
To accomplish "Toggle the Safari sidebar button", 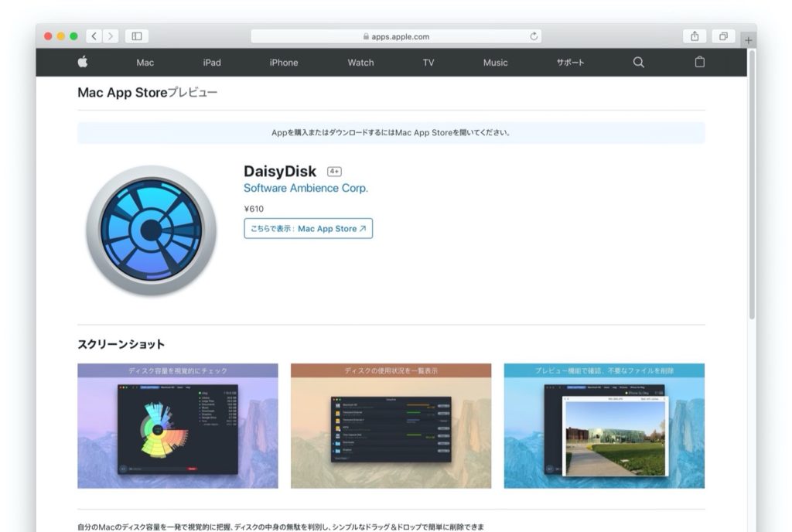I will pos(137,36).
